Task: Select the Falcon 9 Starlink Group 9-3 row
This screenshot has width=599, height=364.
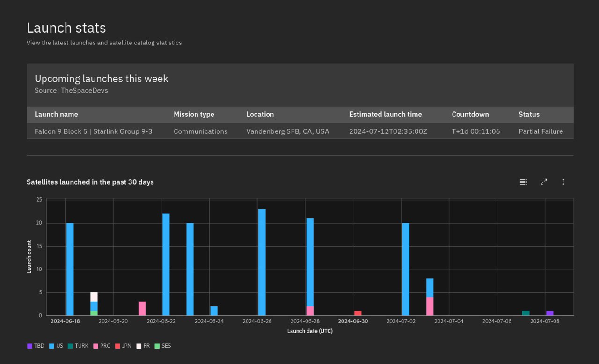Action: (x=94, y=131)
